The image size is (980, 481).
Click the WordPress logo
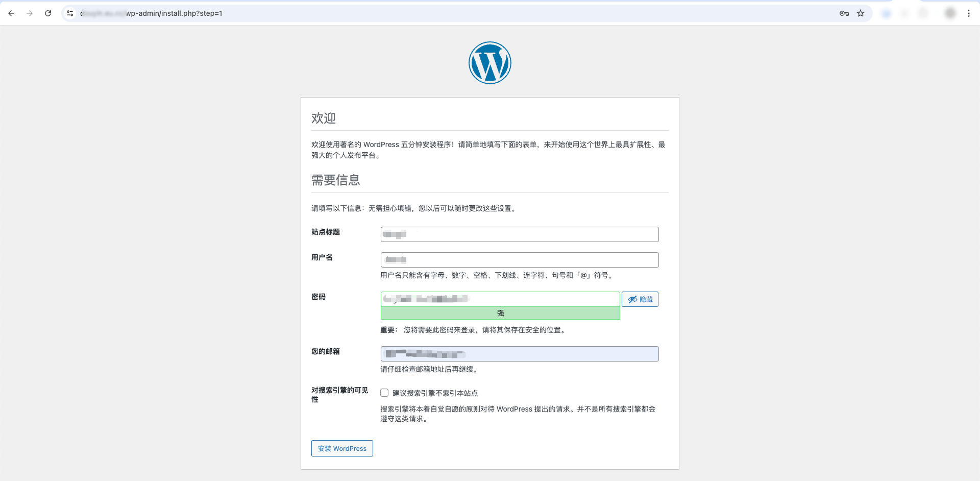[x=490, y=63]
